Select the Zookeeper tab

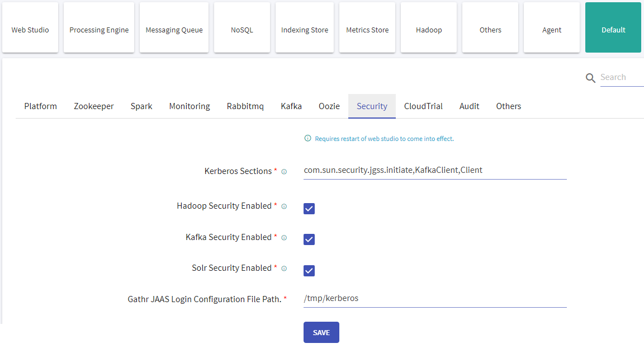pyautogui.click(x=93, y=106)
